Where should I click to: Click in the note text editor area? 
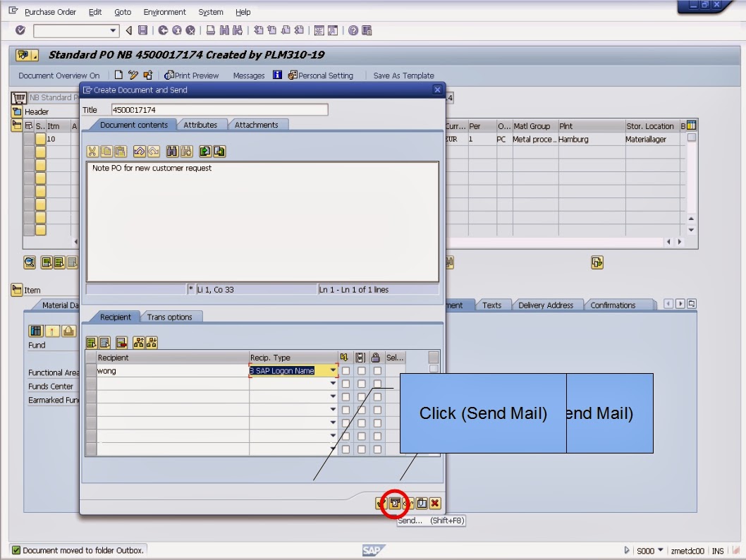[x=262, y=221]
